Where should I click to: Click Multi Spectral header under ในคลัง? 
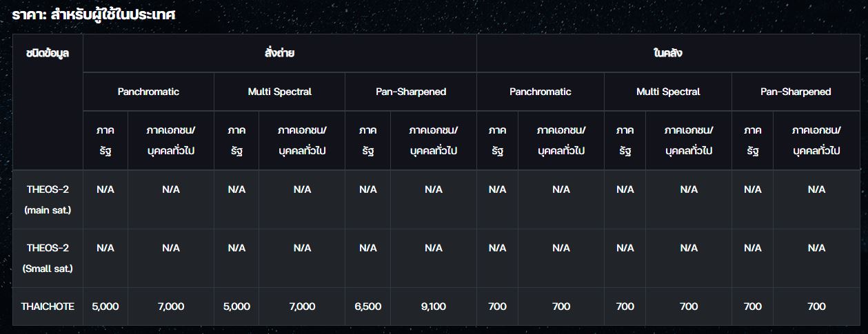tap(668, 92)
